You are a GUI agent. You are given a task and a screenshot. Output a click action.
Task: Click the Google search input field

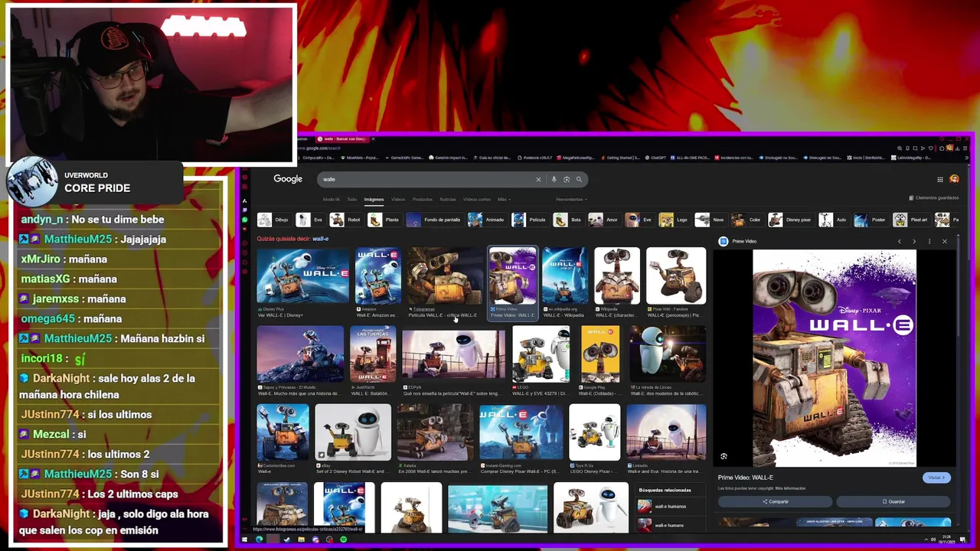tap(426, 179)
